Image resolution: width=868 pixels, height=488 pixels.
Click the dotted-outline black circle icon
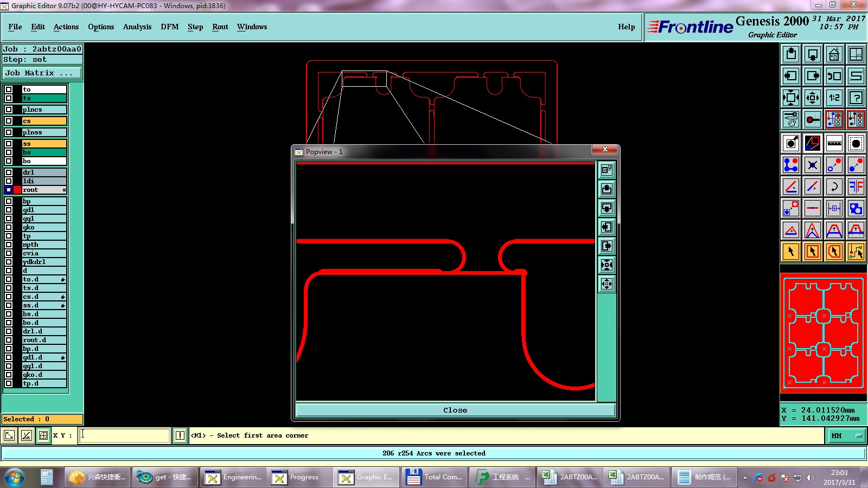tap(856, 143)
